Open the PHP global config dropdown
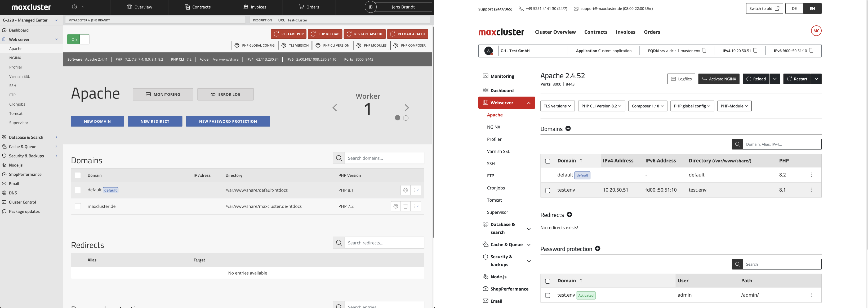This screenshot has width=868, height=308. (692, 106)
